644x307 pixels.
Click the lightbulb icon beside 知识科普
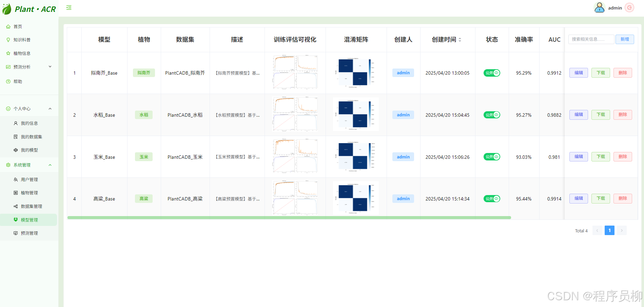point(8,40)
